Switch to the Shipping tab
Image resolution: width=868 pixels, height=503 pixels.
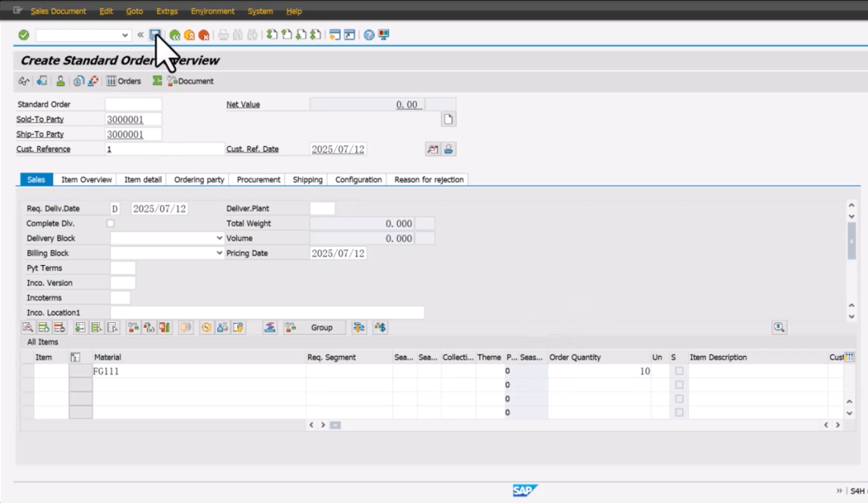(x=307, y=179)
